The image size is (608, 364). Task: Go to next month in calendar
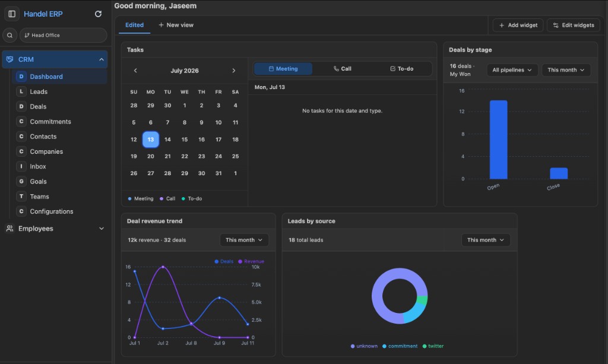point(234,71)
